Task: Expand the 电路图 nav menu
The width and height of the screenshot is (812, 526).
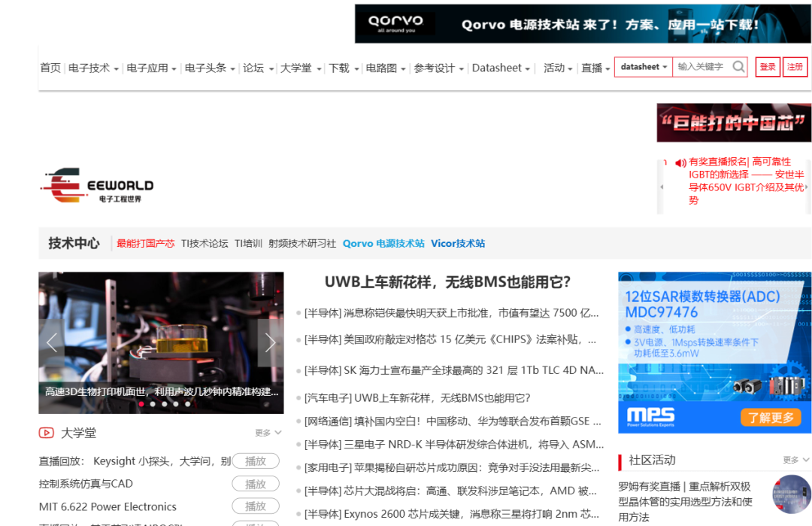Action: (386, 68)
